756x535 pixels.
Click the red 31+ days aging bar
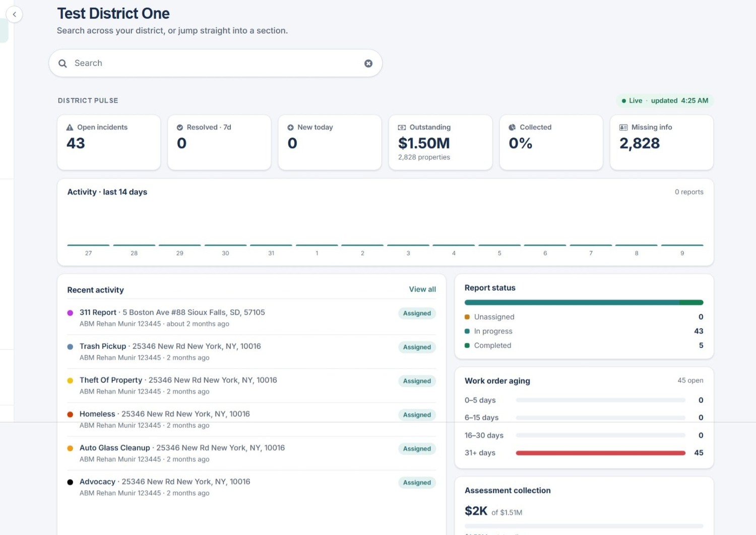tap(601, 453)
